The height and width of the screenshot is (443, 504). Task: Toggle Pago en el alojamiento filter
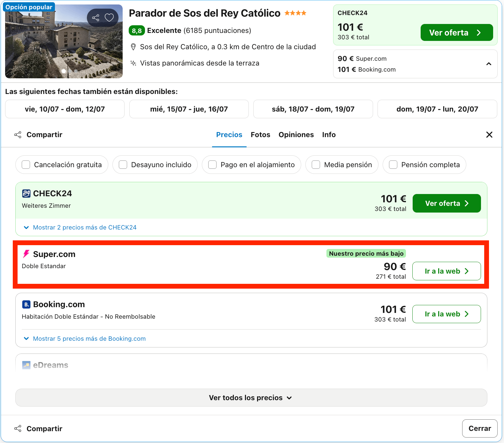[212, 165]
